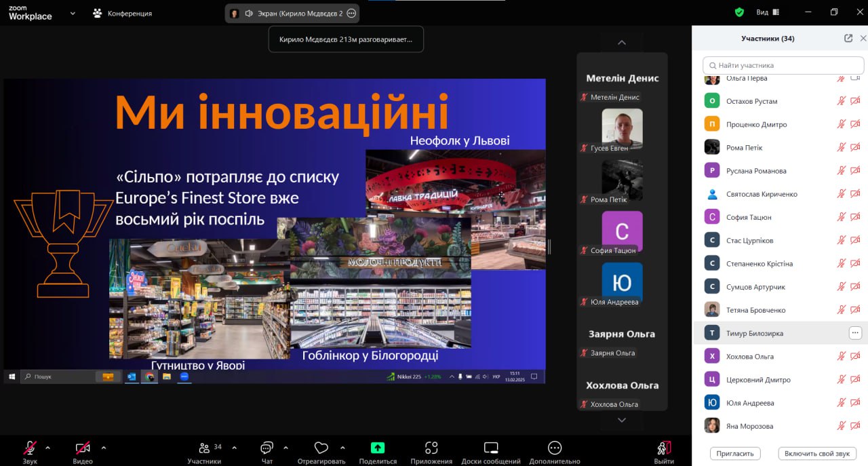Select Юля Андреева blue avatar tile

622,282
